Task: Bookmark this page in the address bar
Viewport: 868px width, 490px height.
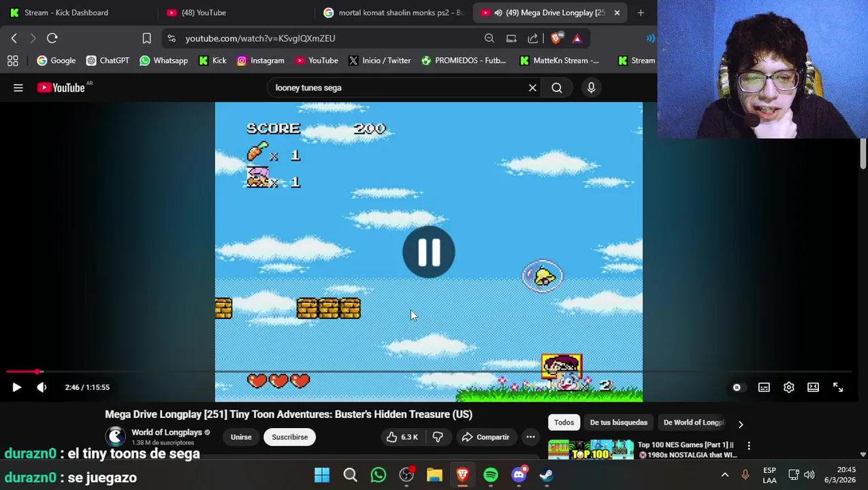Action: click(x=146, y=38)
